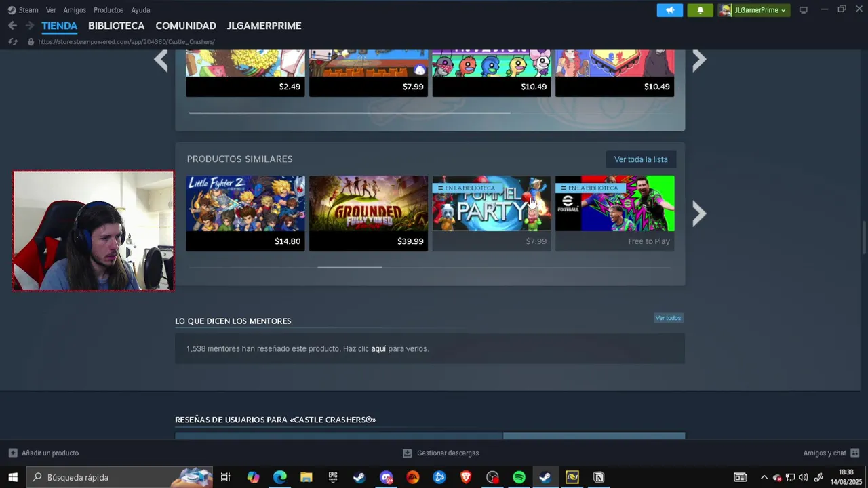
Task: Open the Productos menu
Action: [108, 10]
